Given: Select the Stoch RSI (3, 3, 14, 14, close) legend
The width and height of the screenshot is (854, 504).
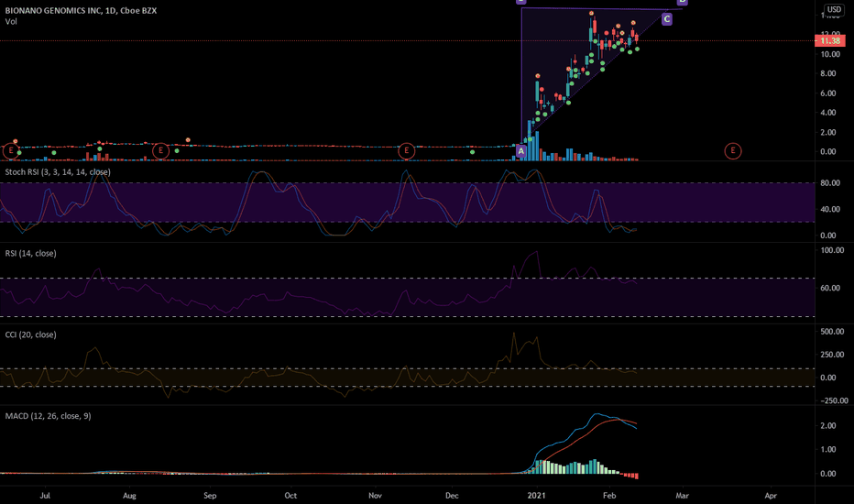Looking at the screenshot, I should click(x=58, y=172).
